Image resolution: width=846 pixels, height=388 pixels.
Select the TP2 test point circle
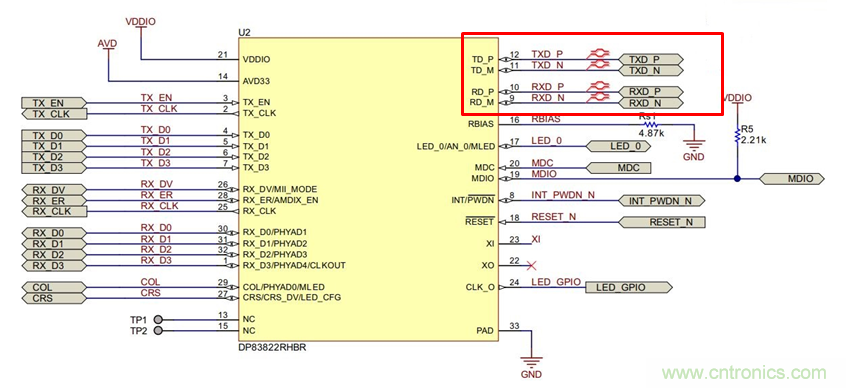click(x=158, y=330)
